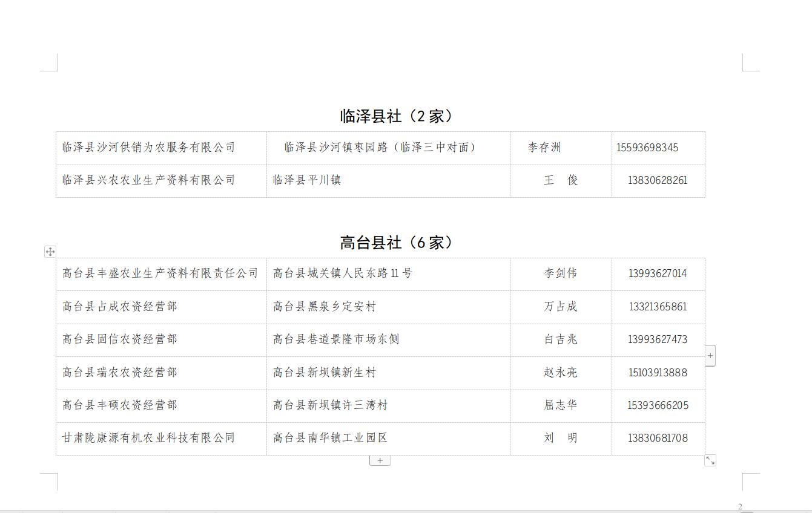Image resolution: width=812 pixels, height=513 pixels.
Task: Select the address cell 临泽县平川镇
Action: coord(307,180)
